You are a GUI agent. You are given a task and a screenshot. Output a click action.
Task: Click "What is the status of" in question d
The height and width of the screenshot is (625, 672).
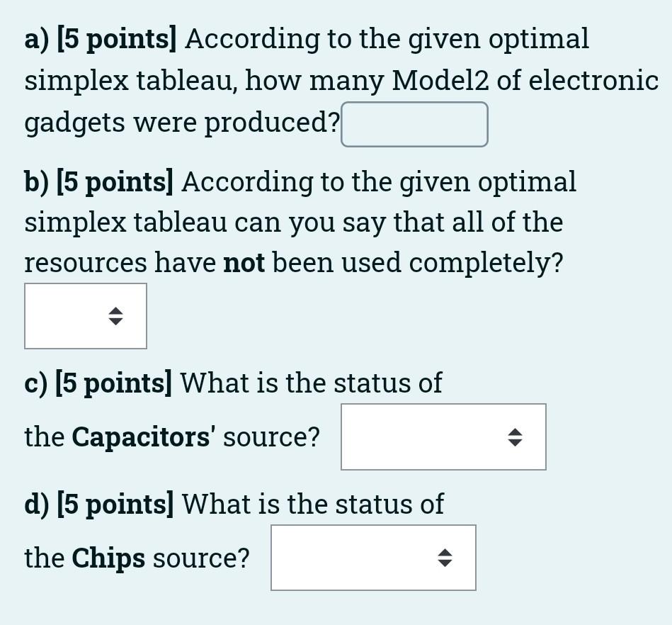click(312, 505)
